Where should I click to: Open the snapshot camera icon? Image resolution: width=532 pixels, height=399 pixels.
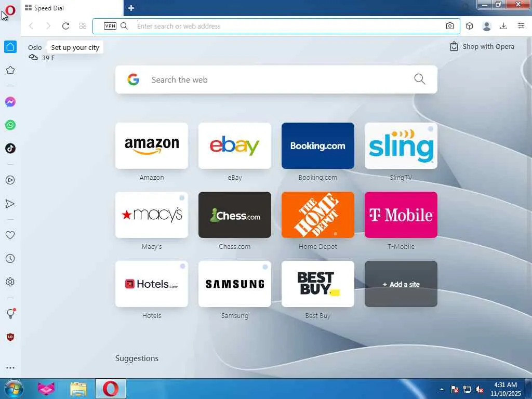[449, 26]
